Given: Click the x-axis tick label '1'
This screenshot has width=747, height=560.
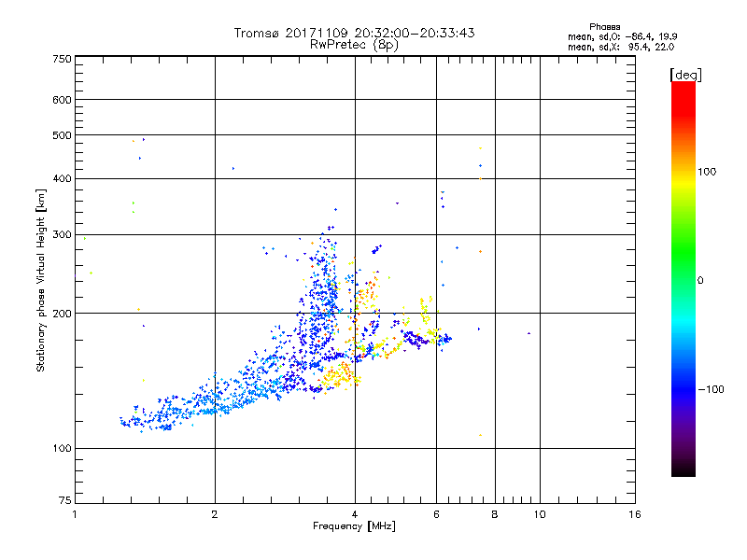Looking at the screenshot, I should [x=75, y=514].
